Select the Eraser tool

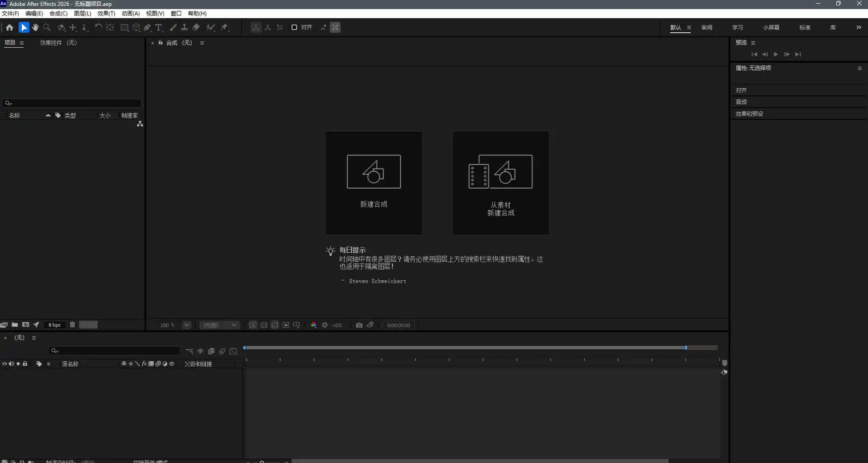point(196,27)
